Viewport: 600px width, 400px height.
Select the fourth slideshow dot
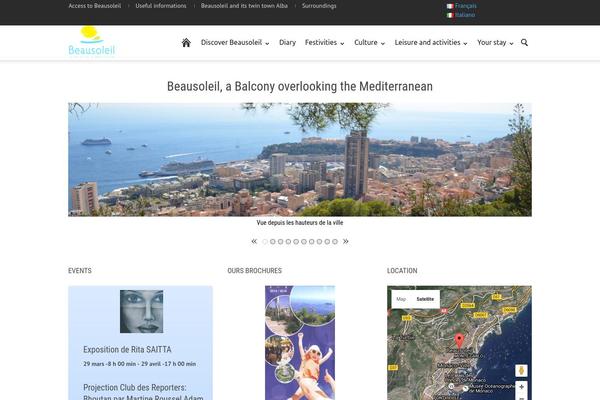pyautogui.click(x=288, y=242)
